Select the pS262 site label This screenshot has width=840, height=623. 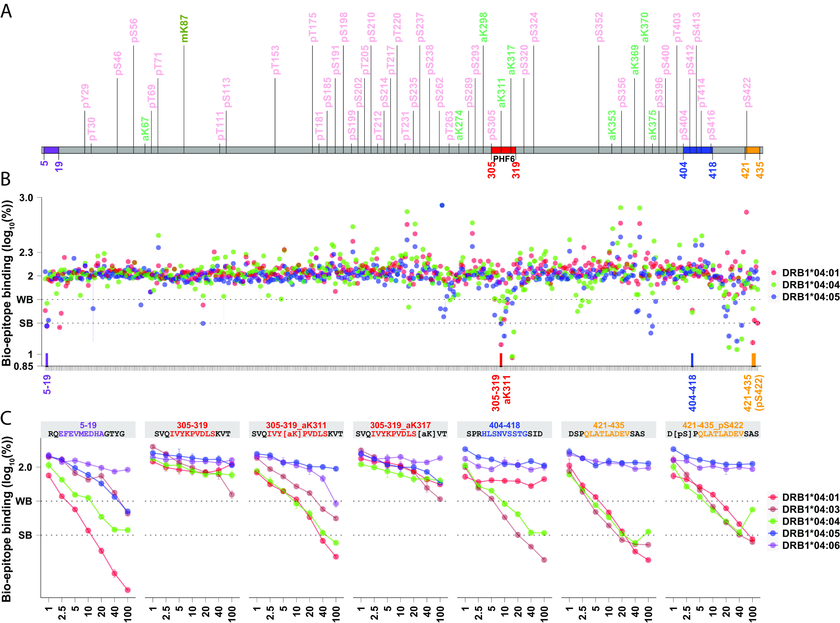439,92
